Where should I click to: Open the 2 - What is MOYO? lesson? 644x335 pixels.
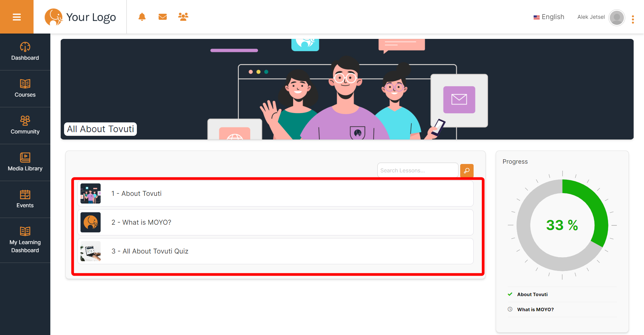click(275, 222)
